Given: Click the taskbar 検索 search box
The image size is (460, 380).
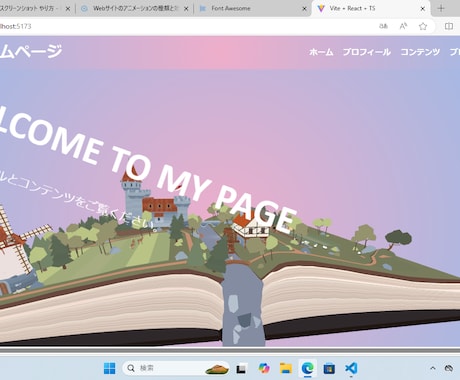Looking at the screenshot, I should coord(176,368).
